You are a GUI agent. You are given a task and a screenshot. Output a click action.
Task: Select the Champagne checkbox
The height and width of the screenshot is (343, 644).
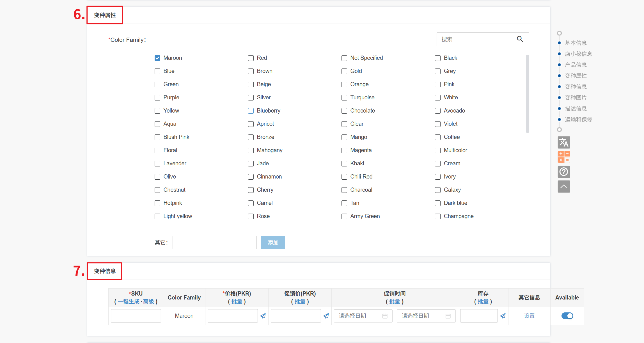pyautogui.click(x=438, y=216)
